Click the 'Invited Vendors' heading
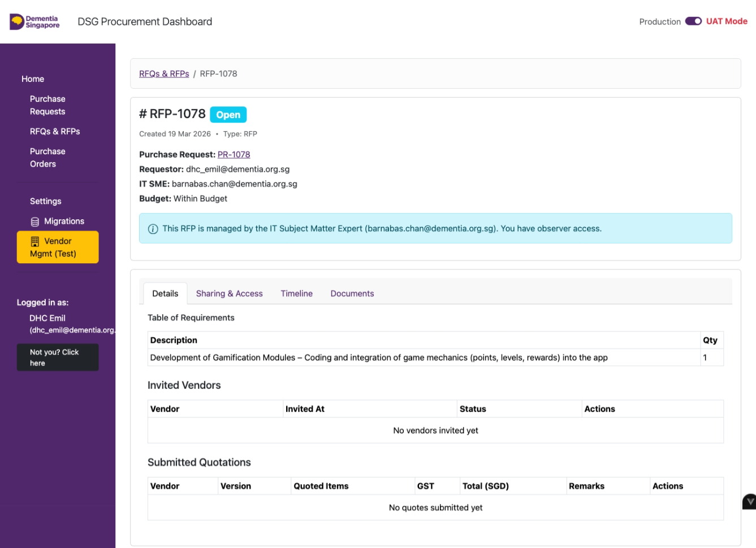 pos(184,386)
